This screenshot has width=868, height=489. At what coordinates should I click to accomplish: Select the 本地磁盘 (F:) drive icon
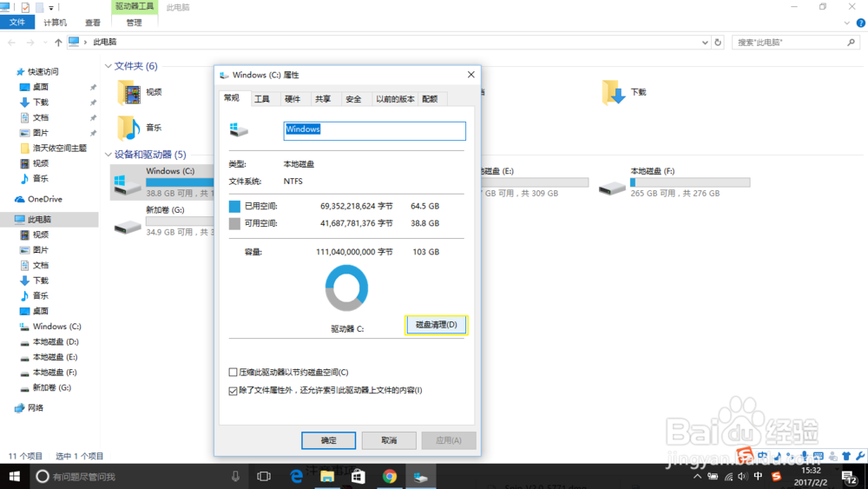click(612, 188)
